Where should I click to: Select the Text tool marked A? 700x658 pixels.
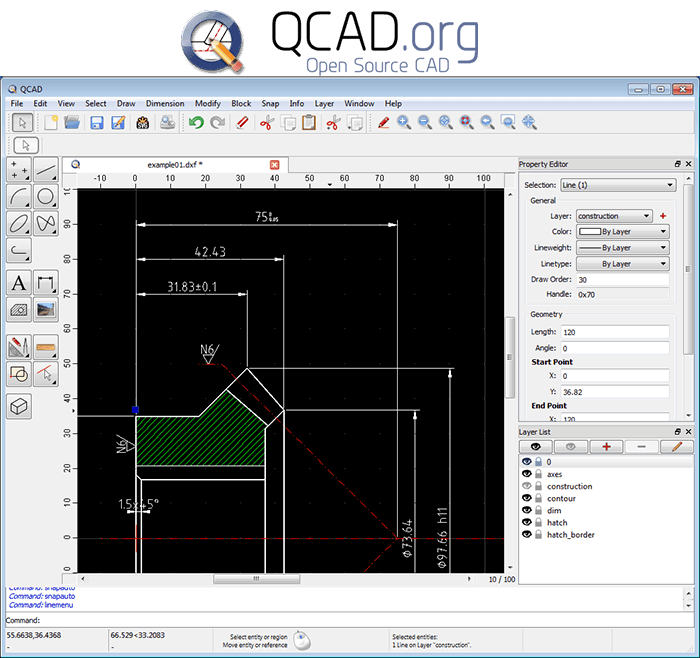19,283
